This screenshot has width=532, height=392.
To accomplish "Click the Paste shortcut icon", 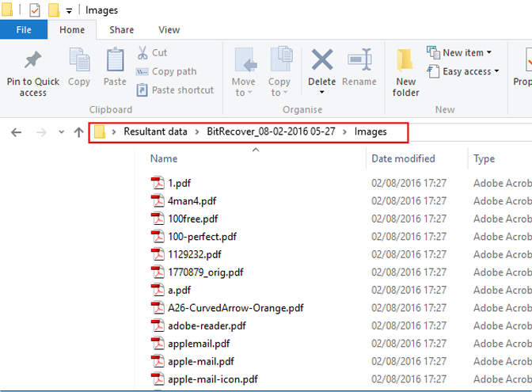I will pos(142,90).
